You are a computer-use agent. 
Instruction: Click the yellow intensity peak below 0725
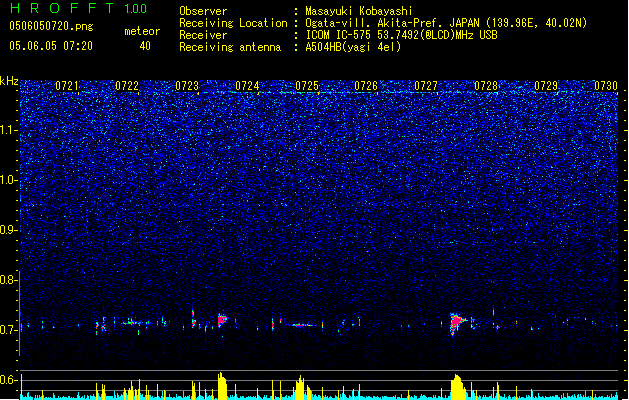[x=300, y=388]
